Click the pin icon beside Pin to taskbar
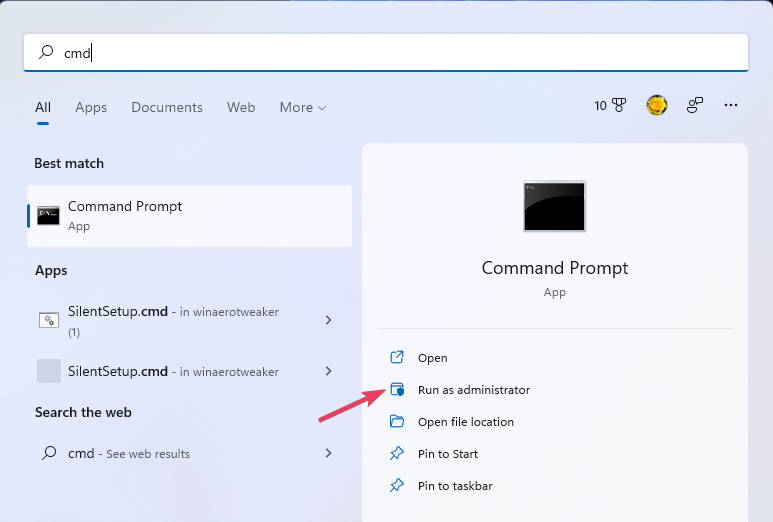Viewport: 773px width, 522px height. (397, 486)
